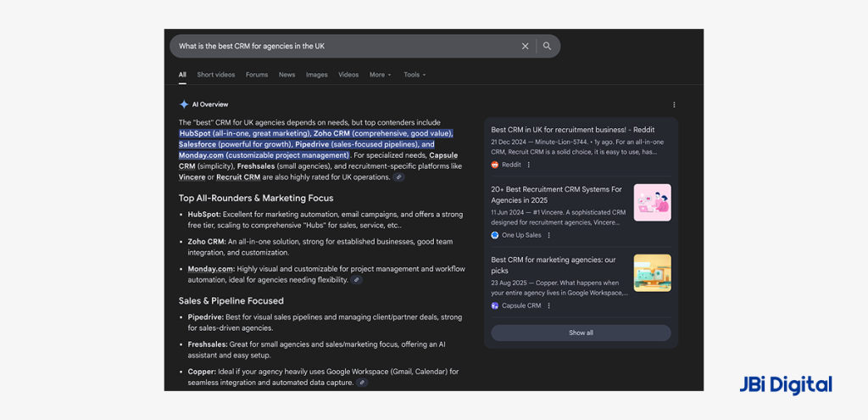
Task: Clear the search query with the X icon
Action: pos(525,47)
